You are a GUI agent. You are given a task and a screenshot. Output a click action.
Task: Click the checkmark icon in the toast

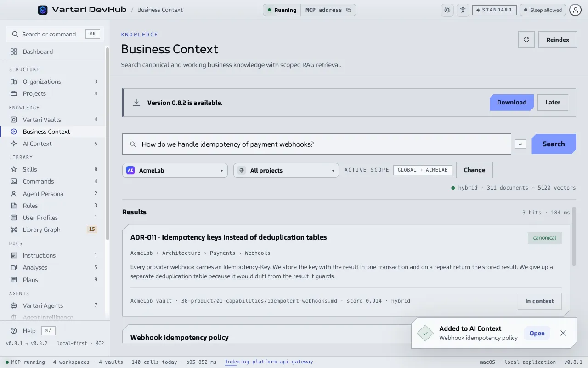pos(425,333)
